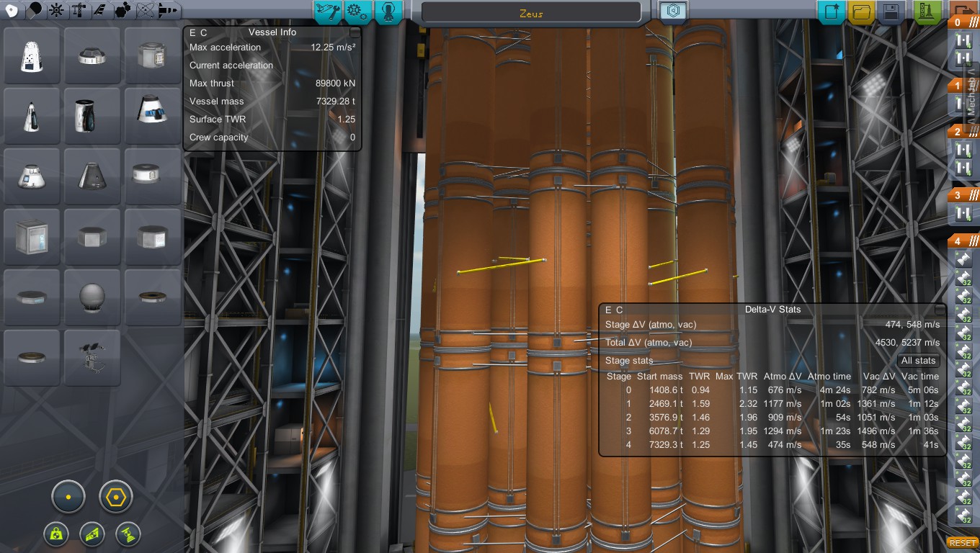Click the Max thrust value 89800 kN
The image size is (980, 553).
point(336,84)
